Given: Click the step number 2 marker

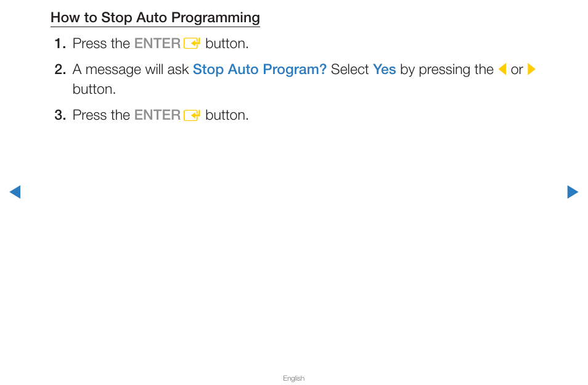Looking at the screenshot, I should coord(60,70).
